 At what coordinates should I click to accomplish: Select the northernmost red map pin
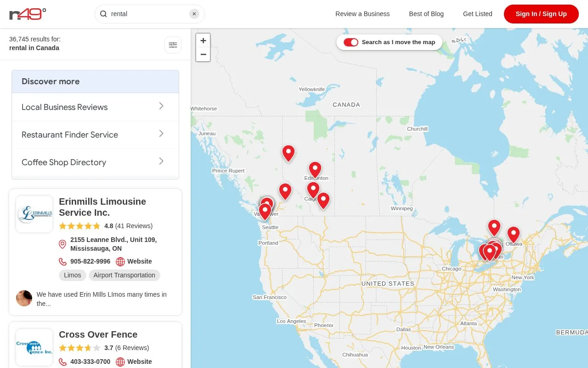pyautogui.click(x=288, y=153)
